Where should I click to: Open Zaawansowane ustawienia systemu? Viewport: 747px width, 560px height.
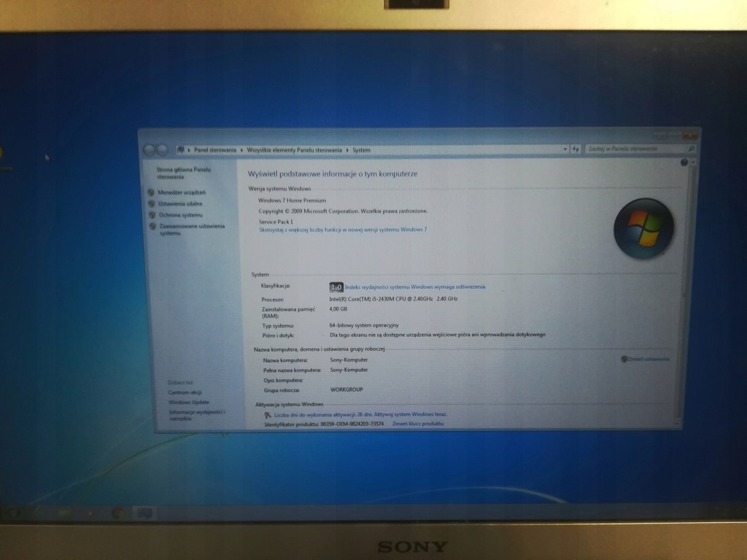tap(192, 230)
